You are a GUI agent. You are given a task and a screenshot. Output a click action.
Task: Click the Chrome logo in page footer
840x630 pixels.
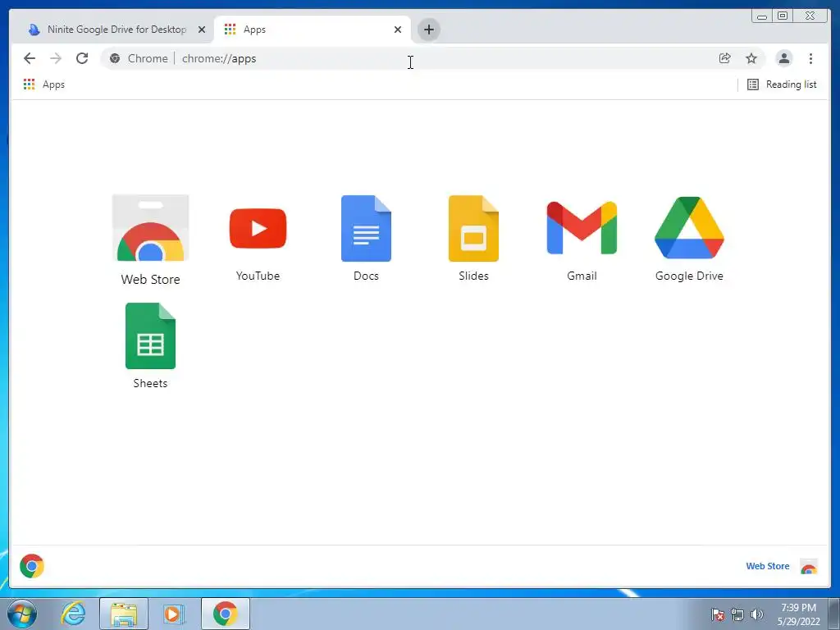coord(32,566)
